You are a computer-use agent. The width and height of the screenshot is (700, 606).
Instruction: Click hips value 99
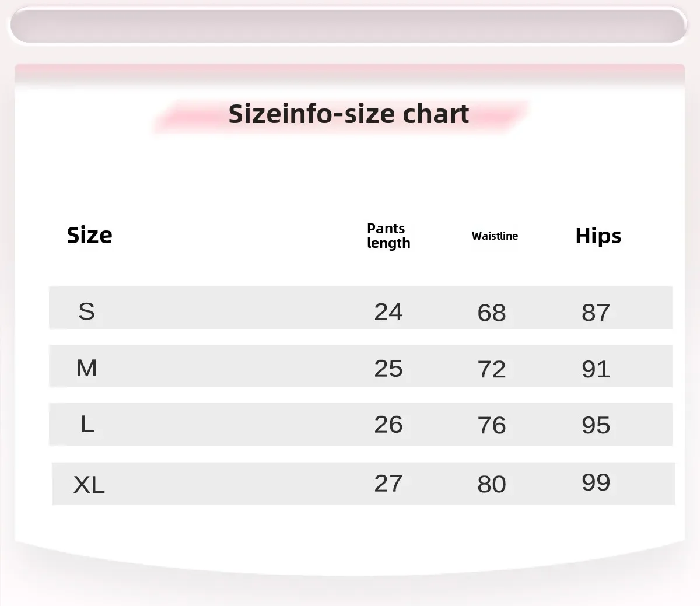pos(596,482)
